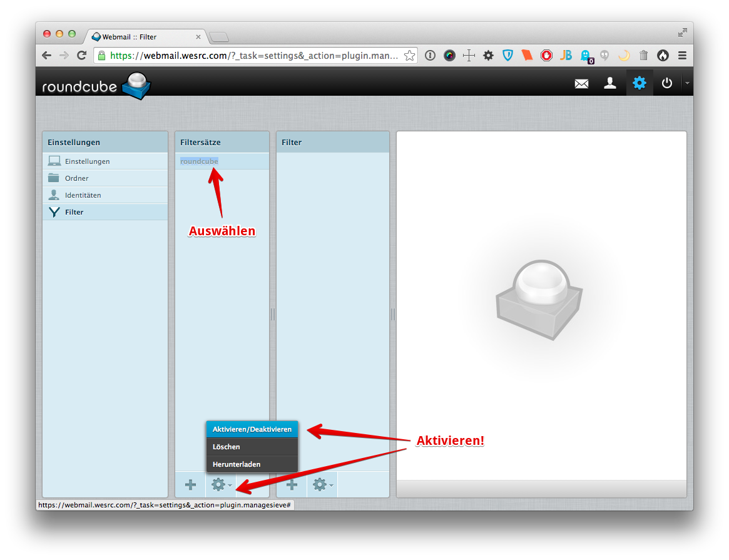Image resolution: width=729 pixels, height=560 pixels.
Task: Choose Löschen from the popup menu
Action: (252, 447)
